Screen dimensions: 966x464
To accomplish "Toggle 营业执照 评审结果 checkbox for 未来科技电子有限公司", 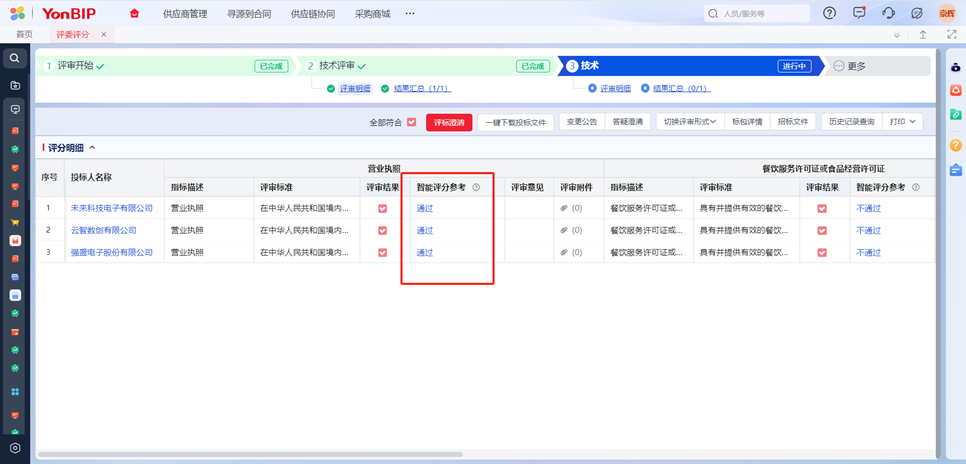I will tap(383, 208).
